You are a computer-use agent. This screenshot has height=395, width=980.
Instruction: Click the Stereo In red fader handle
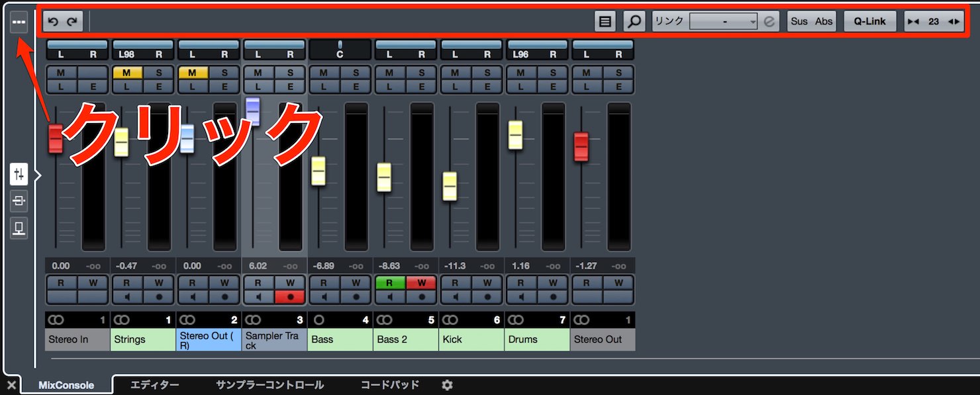pyautogui.click(x=56, y=139)
